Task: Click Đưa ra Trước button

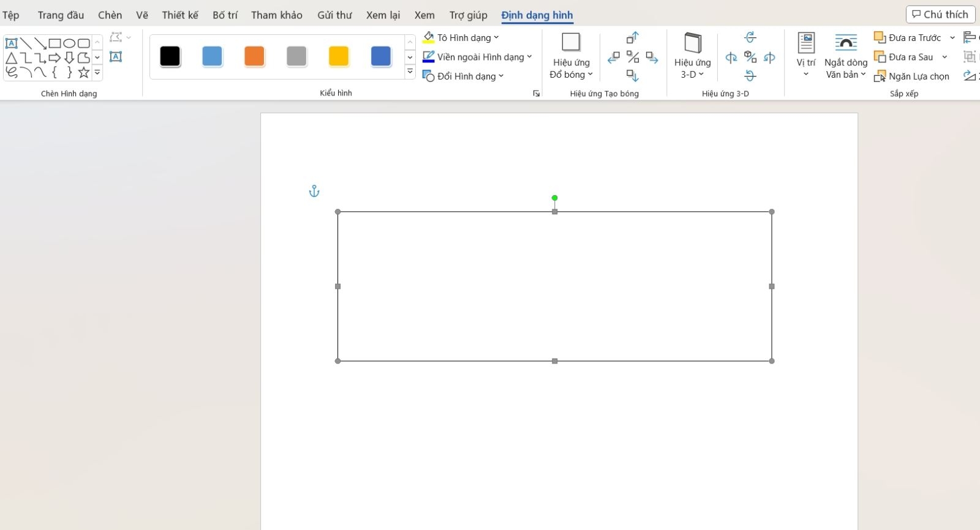Action: (908, 38)
